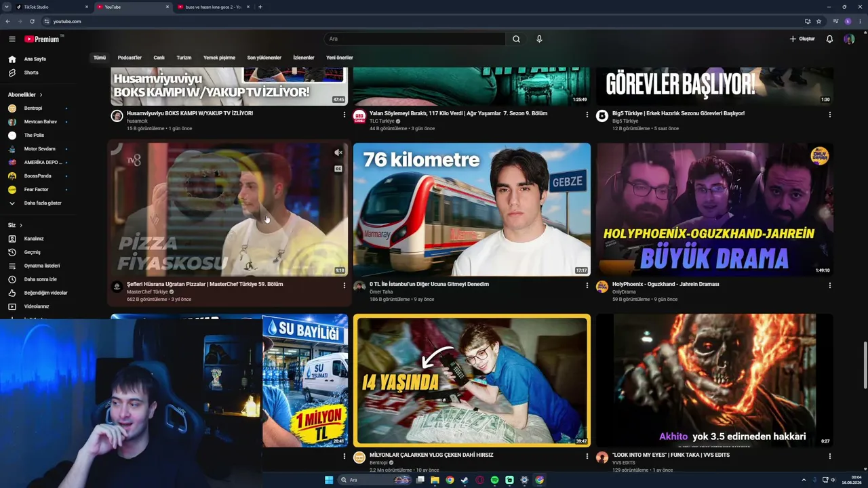Open the OnlyDrama channel avatar
The width and height of the screenshot is (868, 488).
point(602,287)
